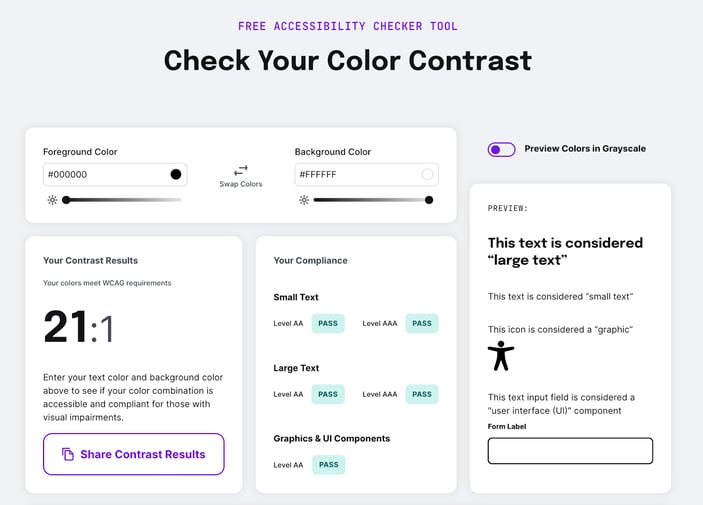Click the copy icon in Share Contrast Results

point(68,454)
